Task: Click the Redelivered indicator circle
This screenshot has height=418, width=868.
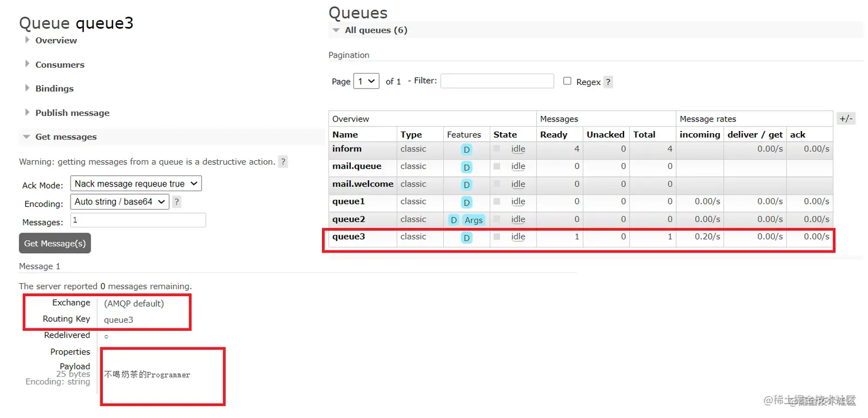Action: click(106, 336)
